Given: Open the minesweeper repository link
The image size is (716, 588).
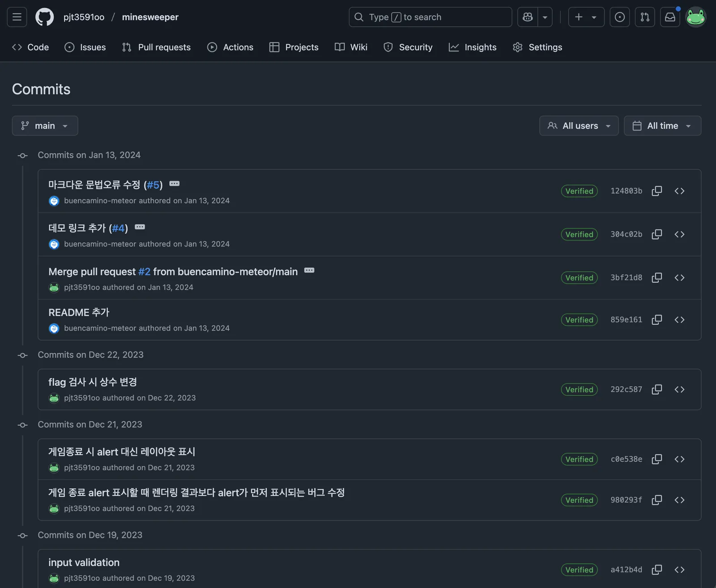Looking at the screenshot, I should [x=150, y=17].
